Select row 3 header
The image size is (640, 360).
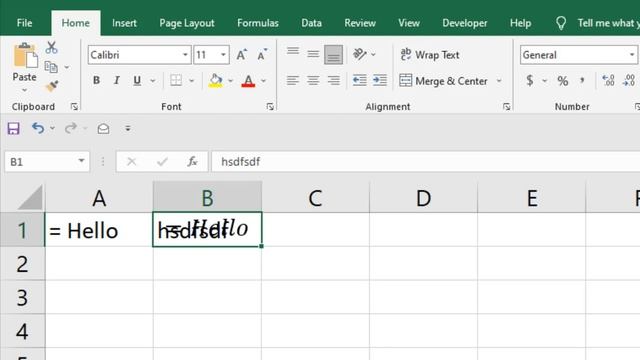pos(22,298)
